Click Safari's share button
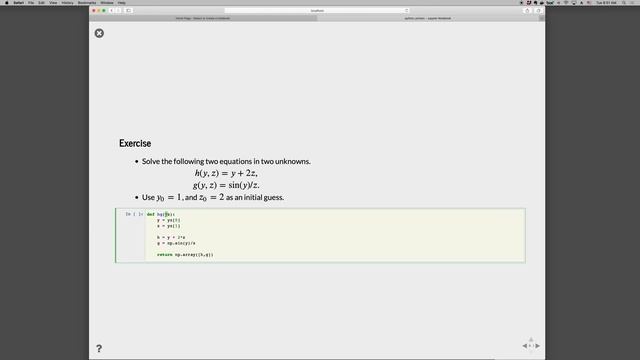 click(527, 11)
